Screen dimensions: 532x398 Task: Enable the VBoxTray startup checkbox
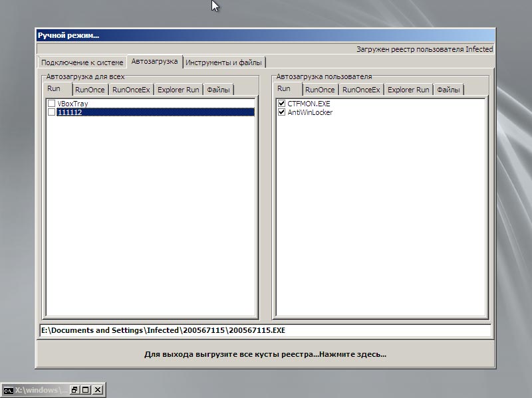[x=52, y=104]
